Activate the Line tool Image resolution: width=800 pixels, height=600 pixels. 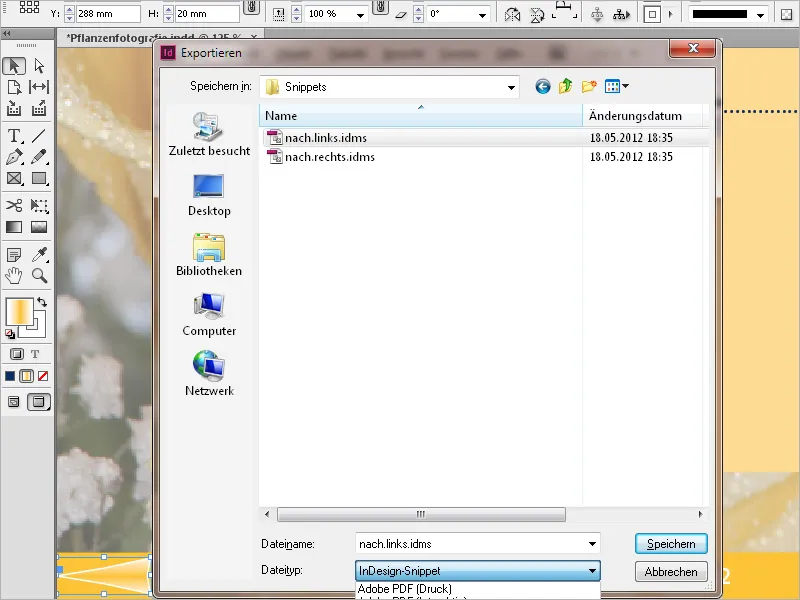[39, 136]
